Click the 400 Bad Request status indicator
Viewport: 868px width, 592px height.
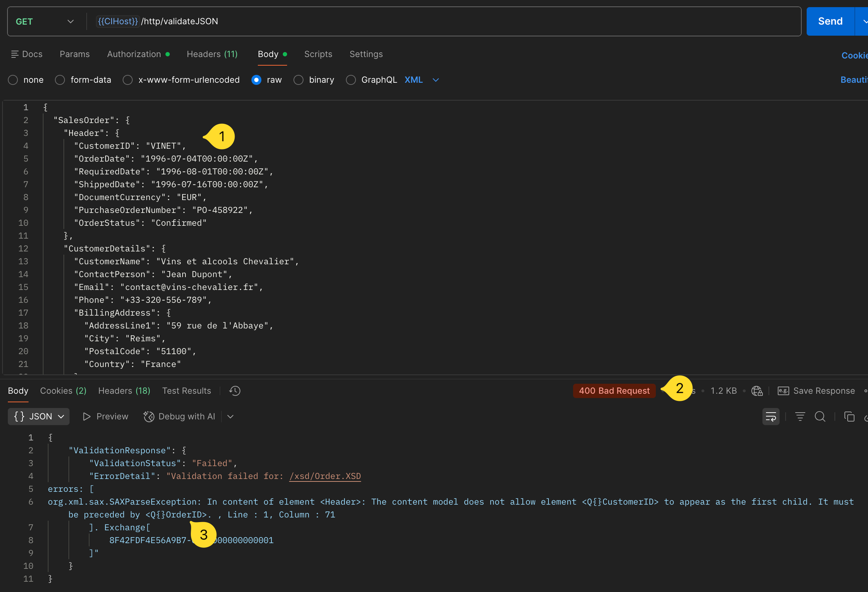point(614,391)
